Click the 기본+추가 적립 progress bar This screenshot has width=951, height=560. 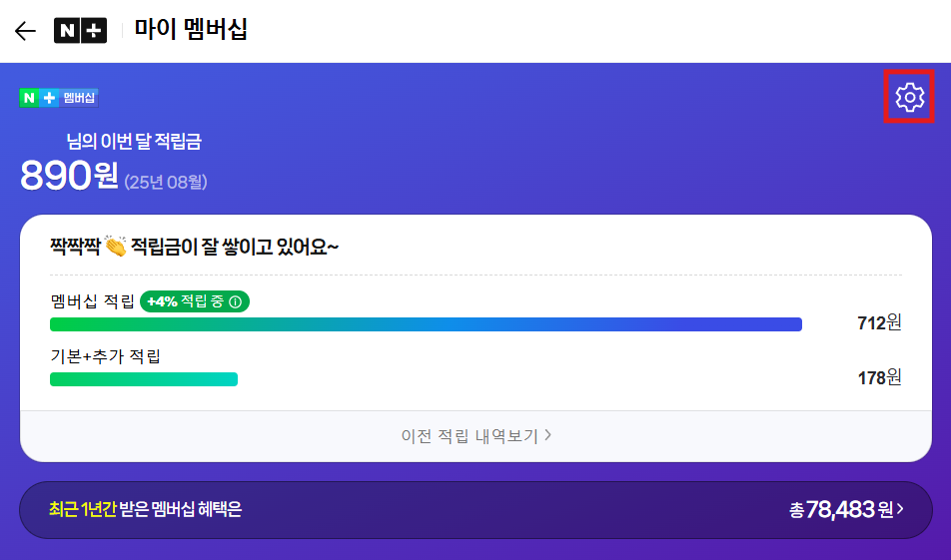click(x=144, y=379)
